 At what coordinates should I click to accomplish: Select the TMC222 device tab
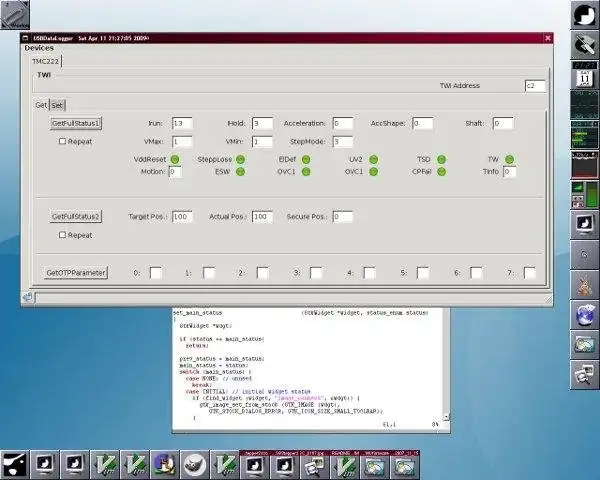pos(46,61)
